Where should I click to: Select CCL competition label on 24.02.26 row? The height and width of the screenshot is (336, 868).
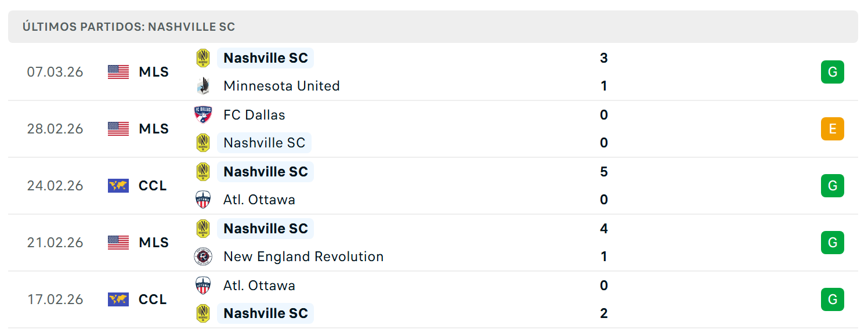point(153,186)
